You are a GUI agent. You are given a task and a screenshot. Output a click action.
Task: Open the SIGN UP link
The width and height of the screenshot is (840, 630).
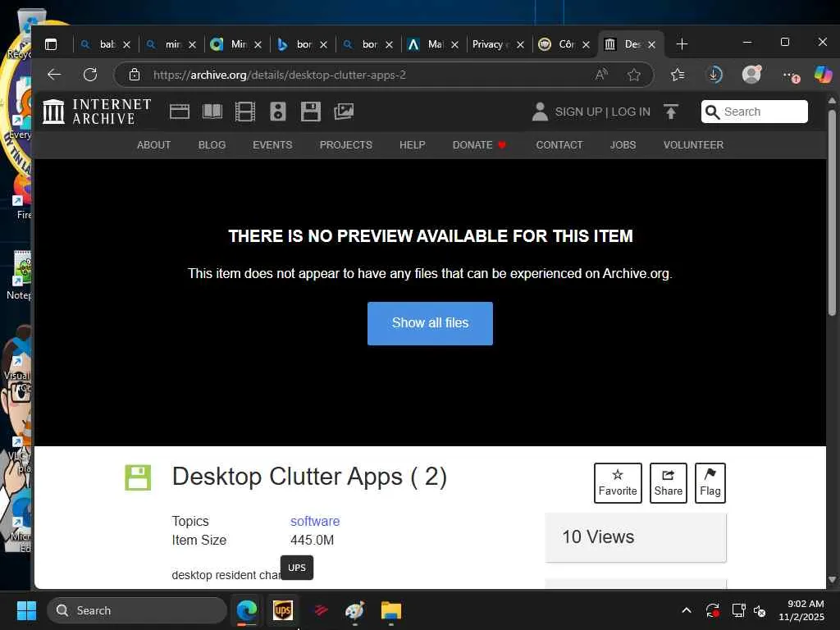click(578, 112)
